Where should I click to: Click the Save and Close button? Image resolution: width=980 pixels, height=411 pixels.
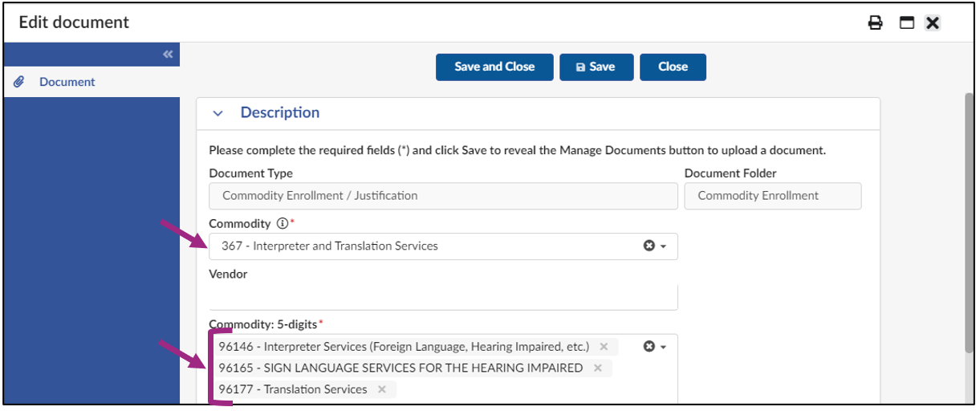(494, 67)
